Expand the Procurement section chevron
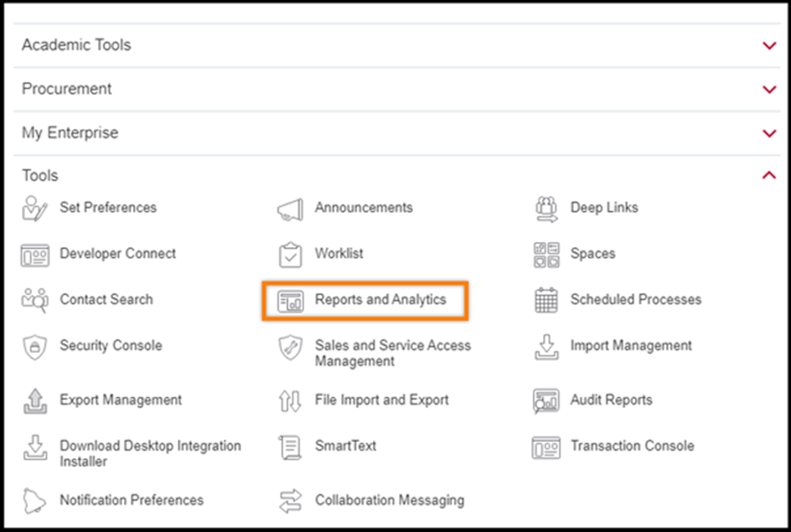 tap(769, 90)
